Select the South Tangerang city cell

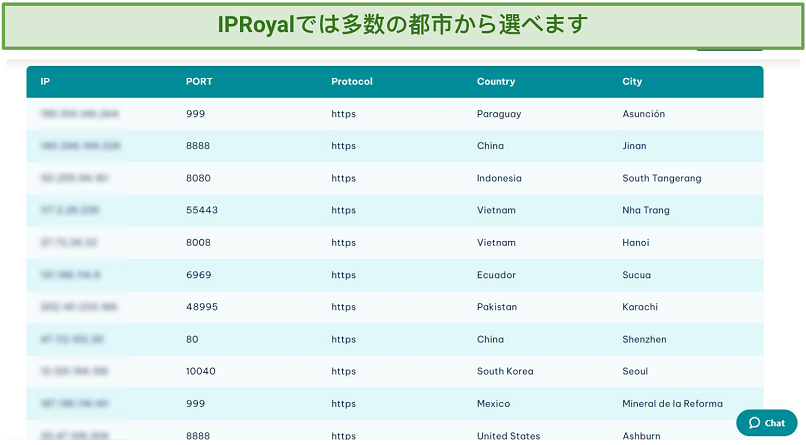[662, 178]
